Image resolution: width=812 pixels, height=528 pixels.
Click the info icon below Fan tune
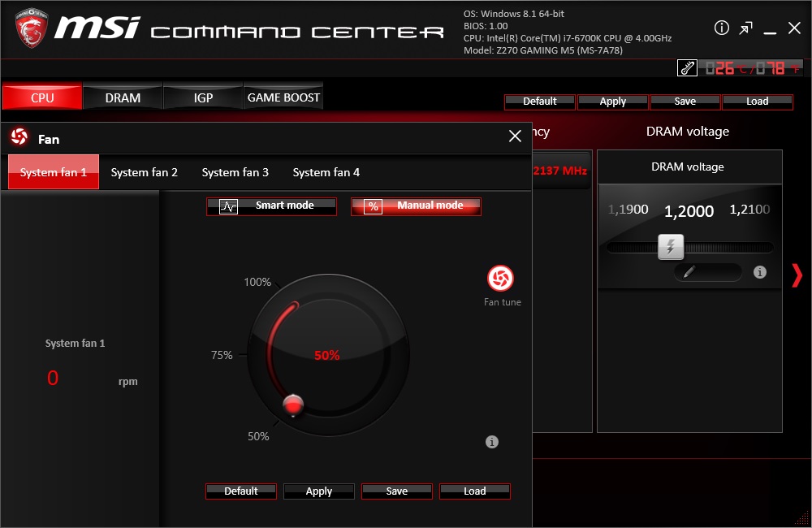(x=492, y=442)
